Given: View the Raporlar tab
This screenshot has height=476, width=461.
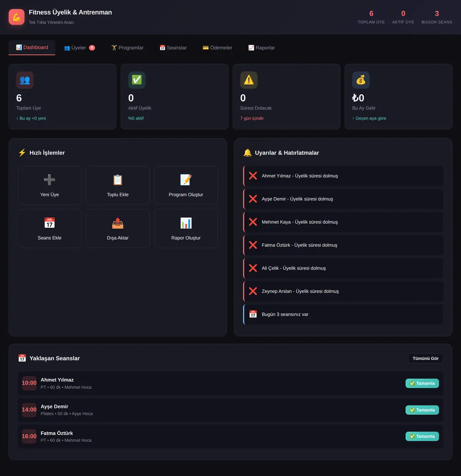Looking at the screenshot, I should pyautogui.click(x=262, y=48).
